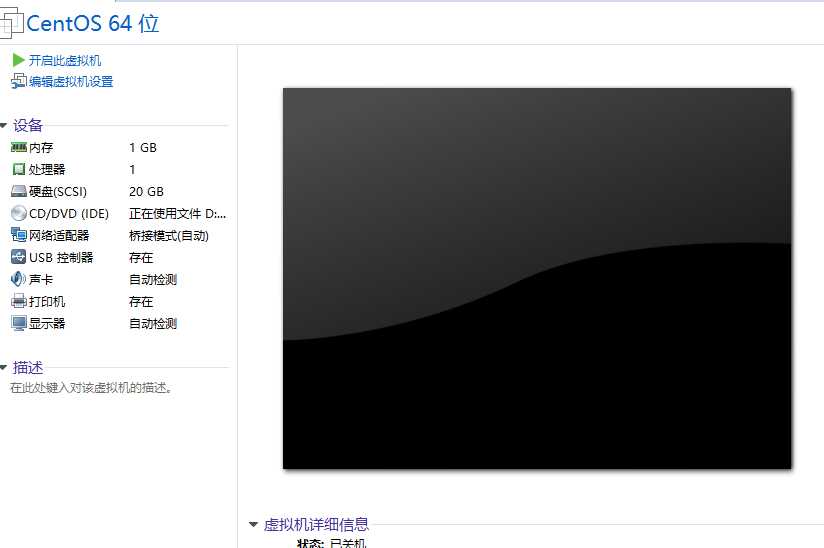Click the display (显示器) monitor icon
The width and height of the screenshot is (824, 548).
click(x=18, y=323)
